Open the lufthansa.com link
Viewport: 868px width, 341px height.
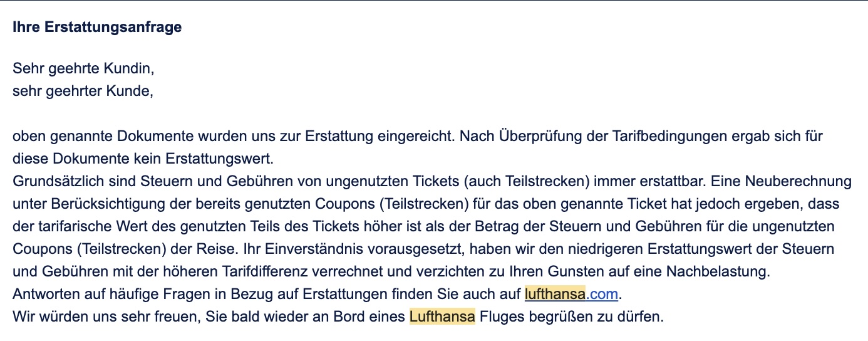(571, 293)
